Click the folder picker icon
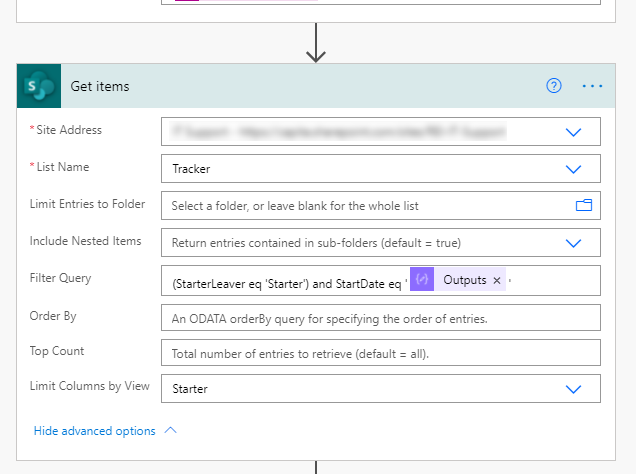This screenshot has height=474, width=636. pyautogui.click(x=584, y=206)
